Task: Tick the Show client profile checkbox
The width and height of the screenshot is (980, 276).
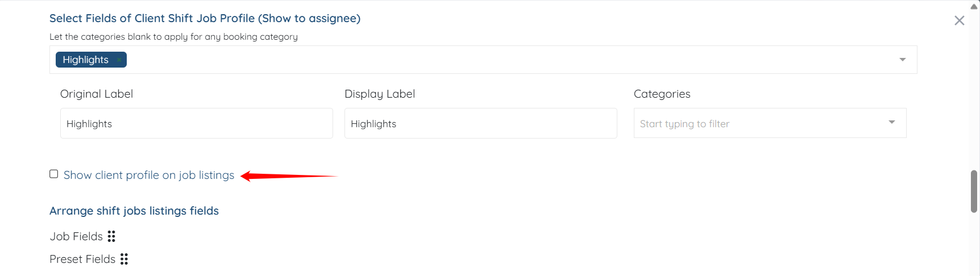Action: point(54,174)
